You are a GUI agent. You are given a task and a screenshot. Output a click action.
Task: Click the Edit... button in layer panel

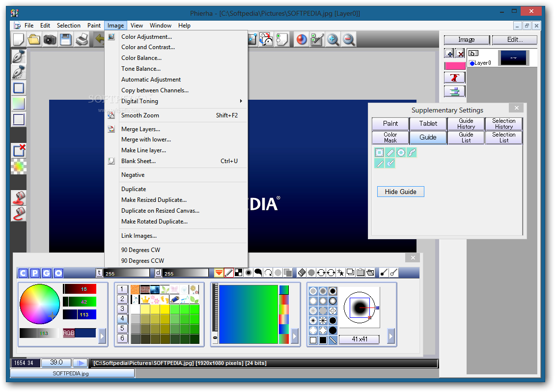515,40
